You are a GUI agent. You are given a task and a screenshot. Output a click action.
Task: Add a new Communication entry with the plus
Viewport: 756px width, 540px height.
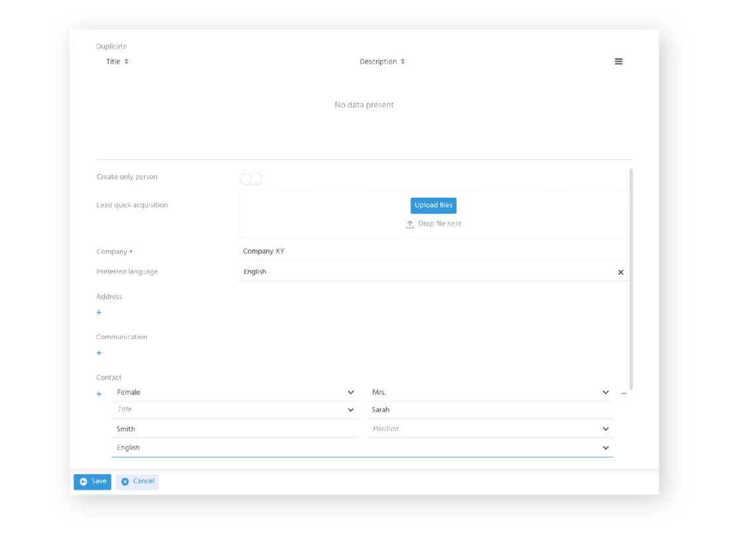point(99,352)
